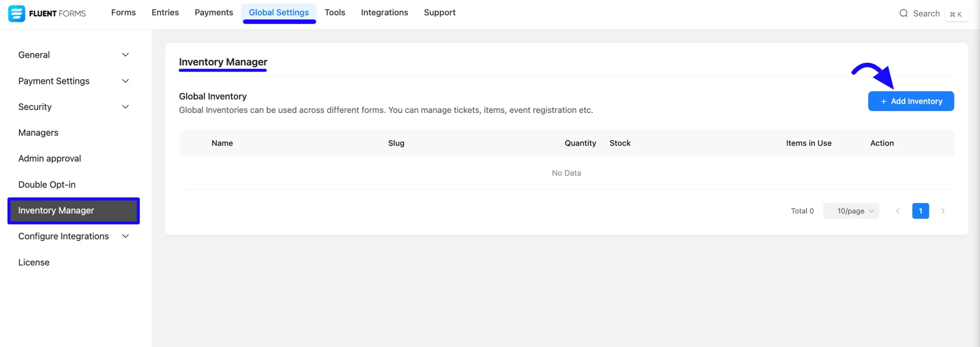This screenshot has height=347, width=980.
Task: Expand the Payment Settings chevron
Action: click(x=125, y=81)
